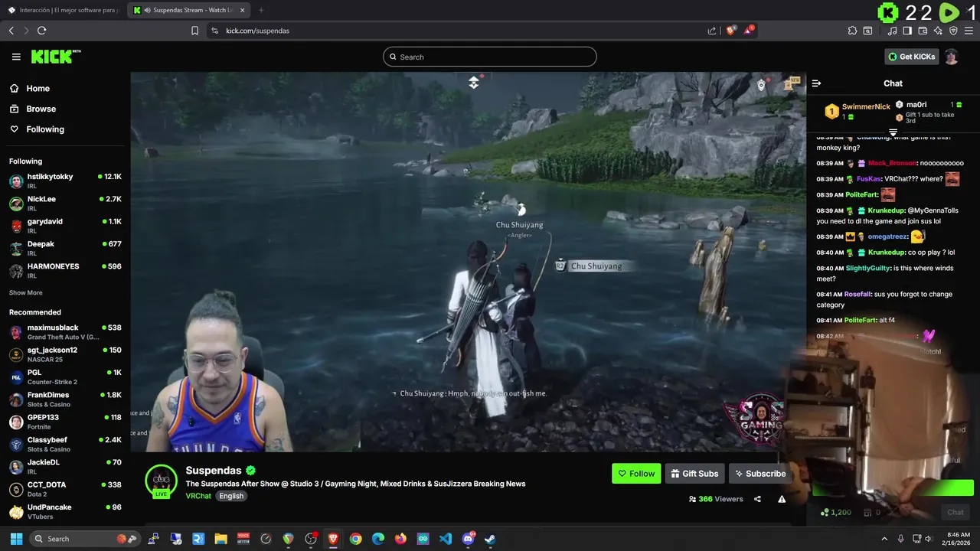The width and height of the screenshot is (980, 551).
Task: Click the share page icon in address bar
Action: click(712, 31)
